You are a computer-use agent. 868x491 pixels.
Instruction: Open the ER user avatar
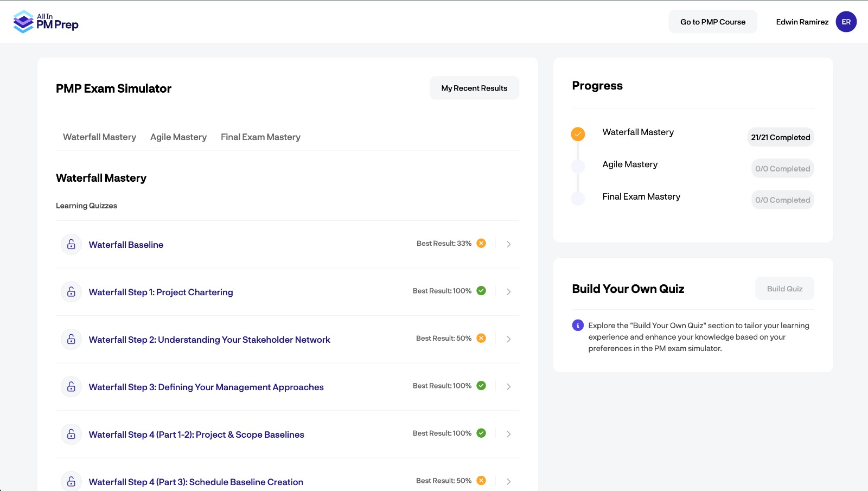tap(846, 22)
